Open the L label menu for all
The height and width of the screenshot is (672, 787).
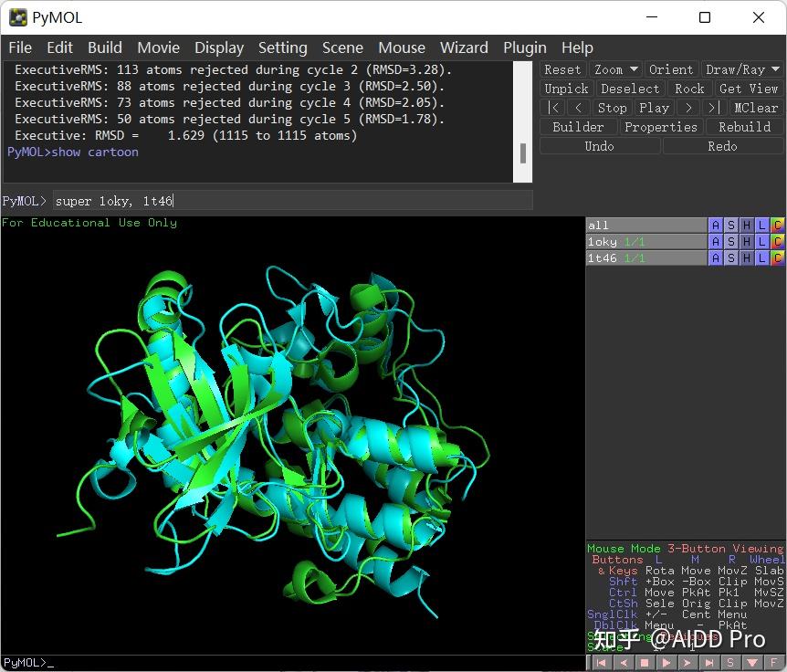tap(762, 226)
